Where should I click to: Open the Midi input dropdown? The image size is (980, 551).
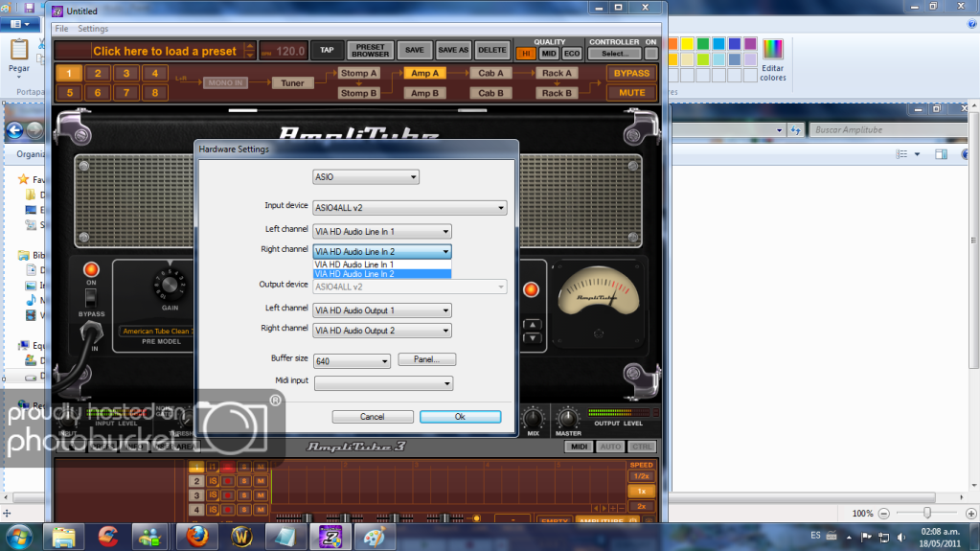coord(383,383)
